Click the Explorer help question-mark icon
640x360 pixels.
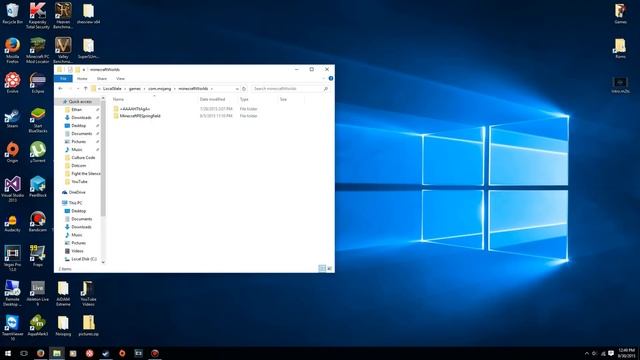tap(331, 78)
